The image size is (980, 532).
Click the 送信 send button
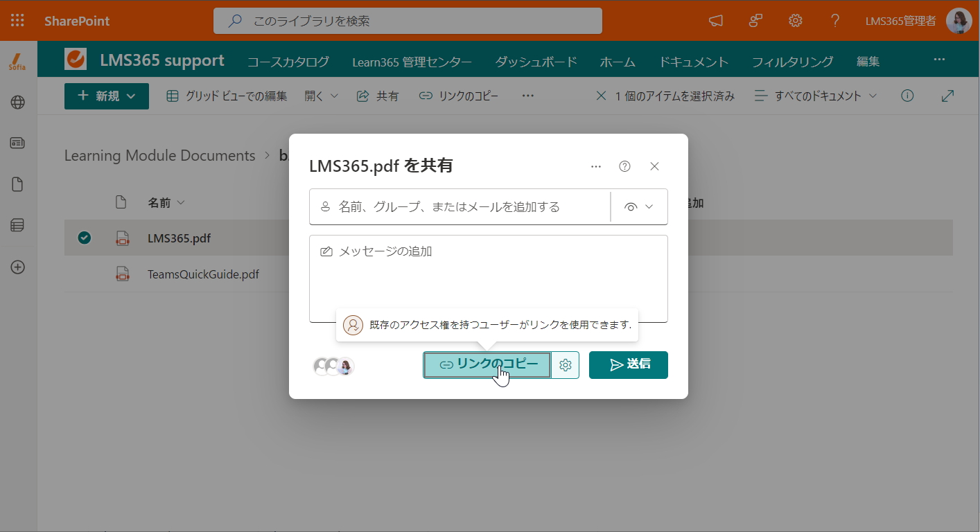[x=629, y=365]
